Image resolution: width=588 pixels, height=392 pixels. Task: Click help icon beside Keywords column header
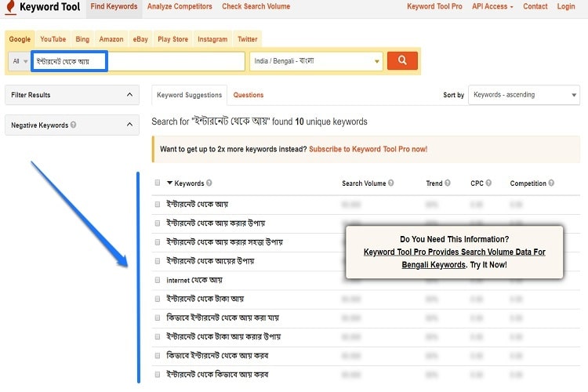click(x=209, y=183)
